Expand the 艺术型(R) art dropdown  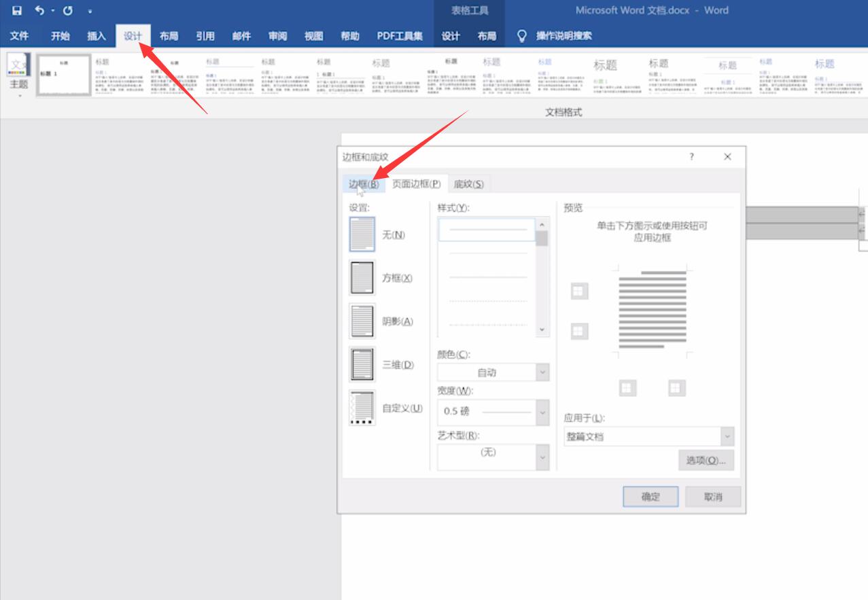click(542, 457)
